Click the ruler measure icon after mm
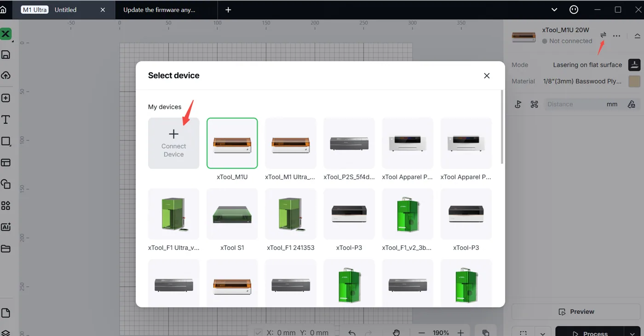Screen dimensions: 644x336 click(632, 104)
